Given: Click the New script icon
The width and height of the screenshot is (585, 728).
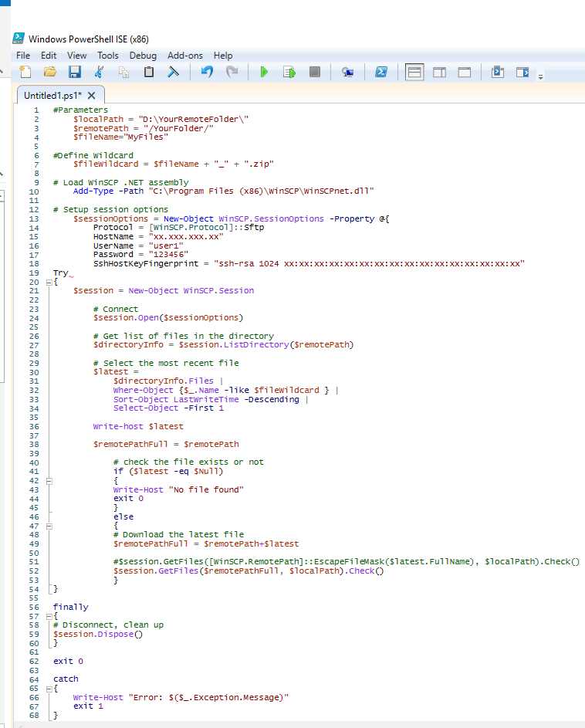Looking at the screenshot, I should click(25, 72).
